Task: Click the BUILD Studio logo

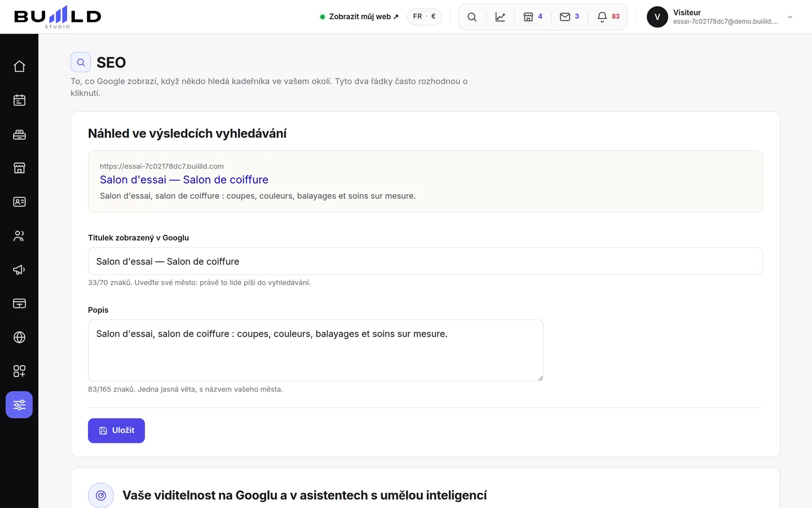Action: 58,17
